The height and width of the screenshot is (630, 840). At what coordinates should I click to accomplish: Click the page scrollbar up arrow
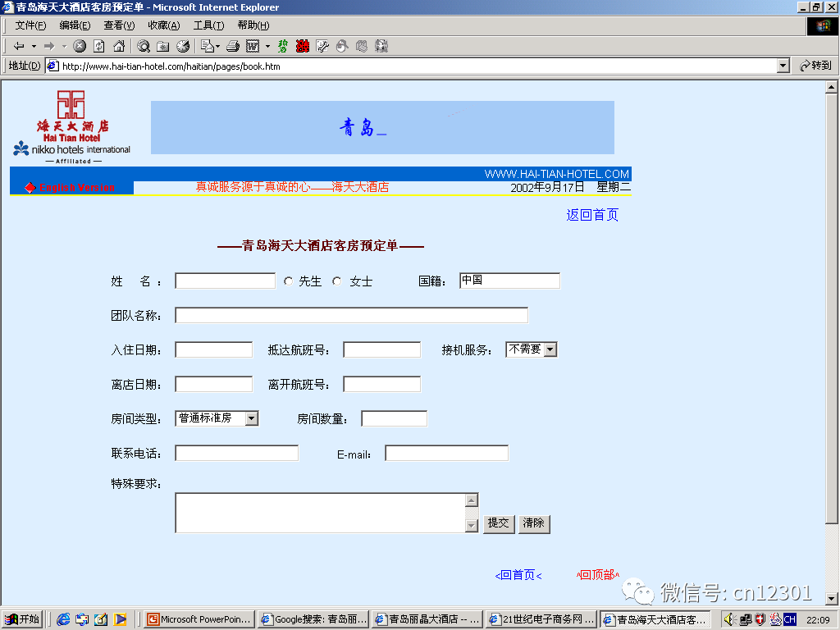pos(832,87)
